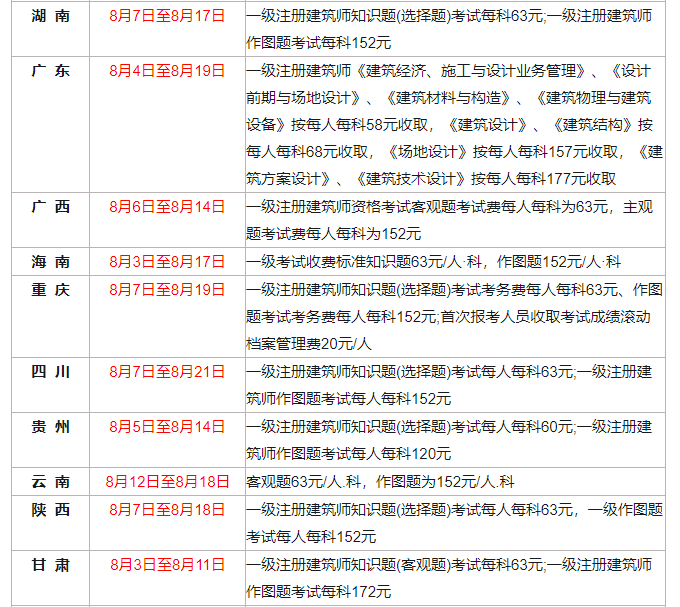Select the date 8月12日至8月18日
The height and width of the screenshot is (607, 680).
[x=167, y=481]
